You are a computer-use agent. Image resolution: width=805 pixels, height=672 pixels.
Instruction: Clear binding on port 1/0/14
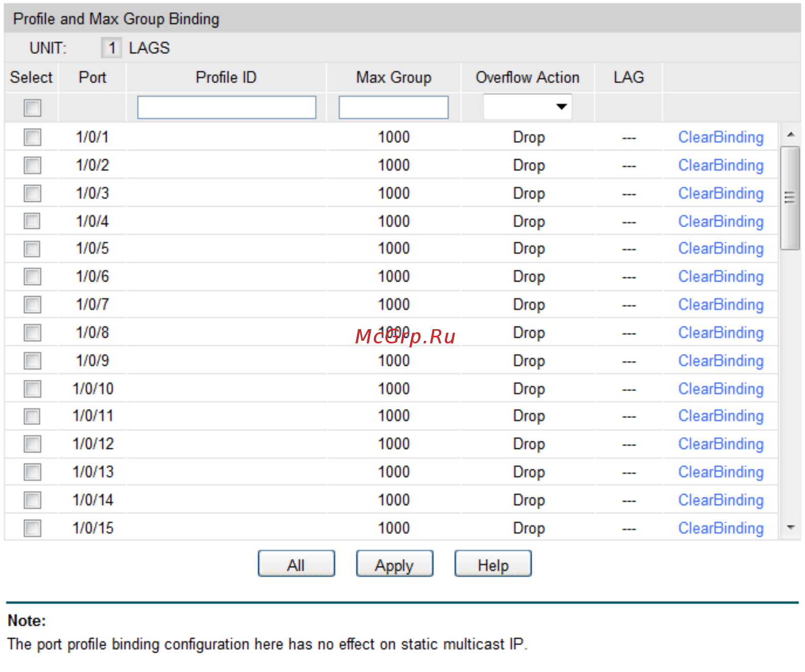(721, 501)
